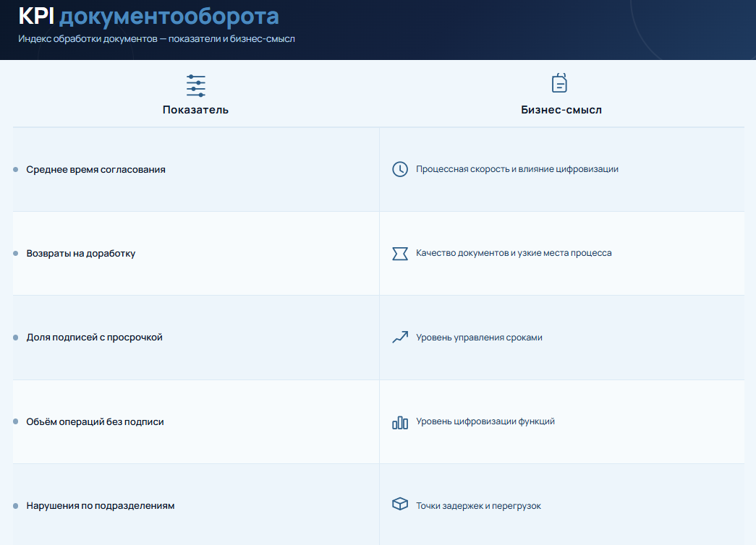The image size is (756, 545).
Task: Click the clock icon beside Процессная скорость
Action: point(399,169)
